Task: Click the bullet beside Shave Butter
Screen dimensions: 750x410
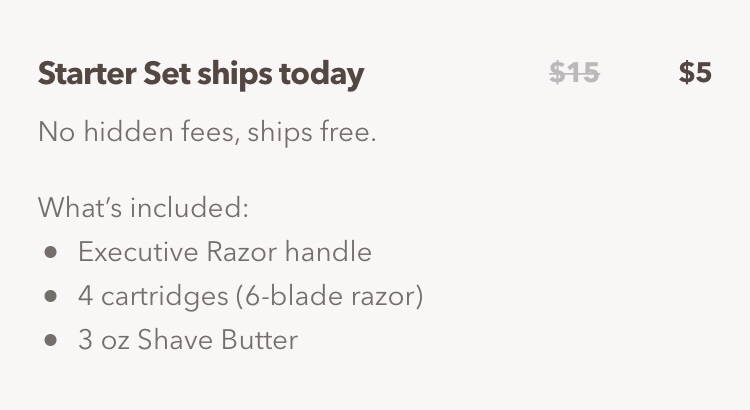Action: (x=50, y=340)
